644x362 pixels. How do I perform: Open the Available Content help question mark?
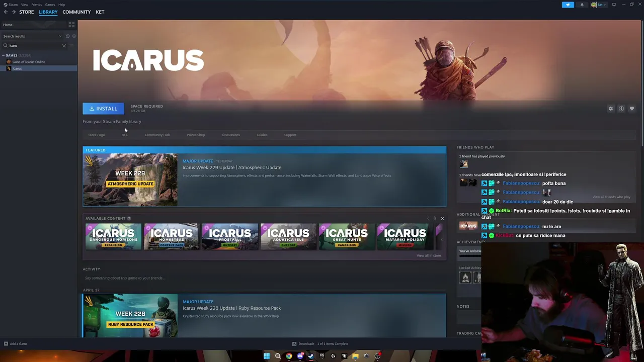pyautogui.click(x=129, y=219)
